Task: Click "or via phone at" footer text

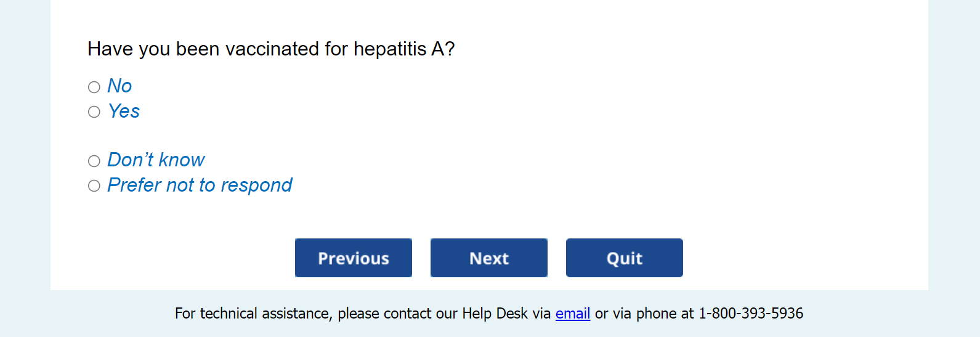Action: (x=644, y=314)
